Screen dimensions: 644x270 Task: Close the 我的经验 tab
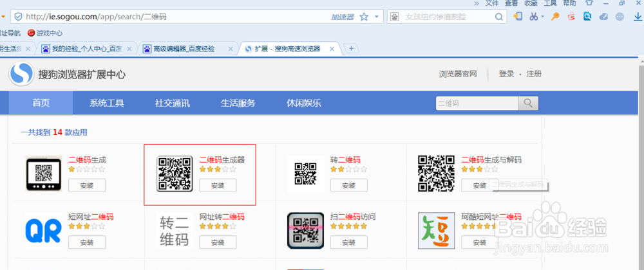tap(129, 49)
